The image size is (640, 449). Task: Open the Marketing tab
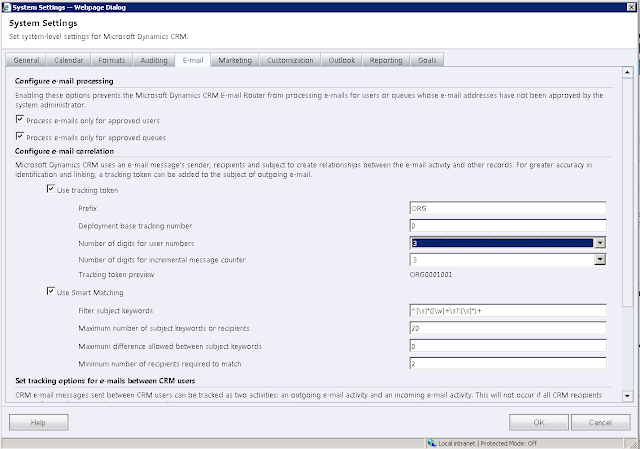pos(235,60)
